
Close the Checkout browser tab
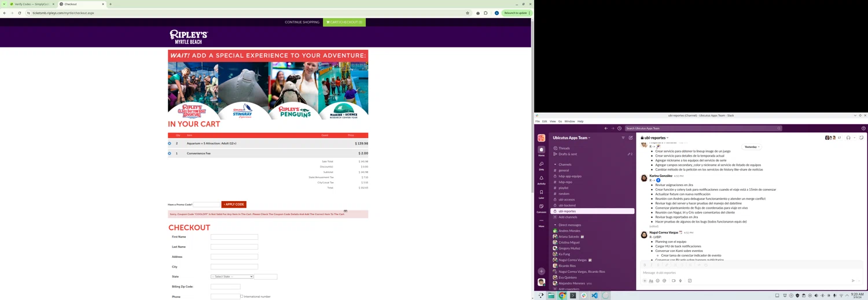tap(104, 4)
